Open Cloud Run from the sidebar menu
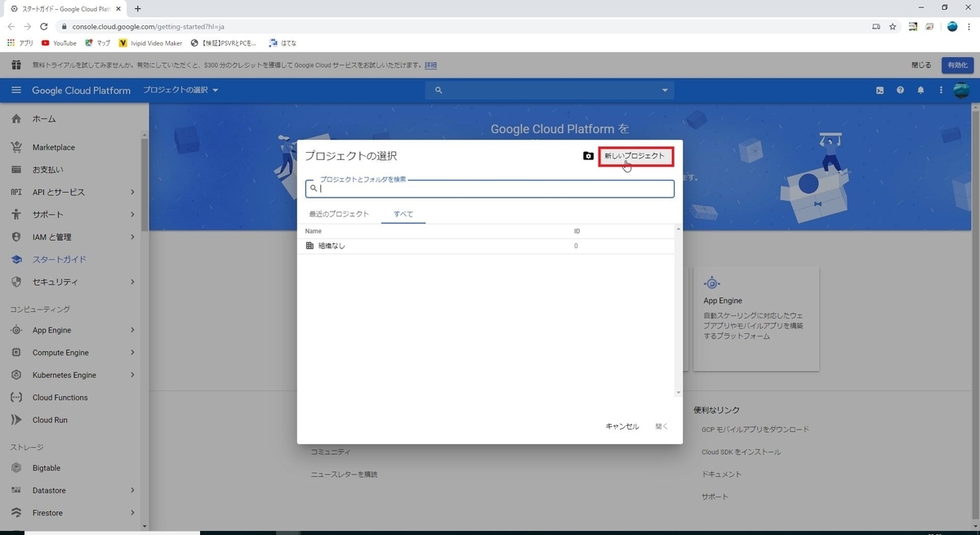This screenshot has width=980, height=535. (50, 420)
